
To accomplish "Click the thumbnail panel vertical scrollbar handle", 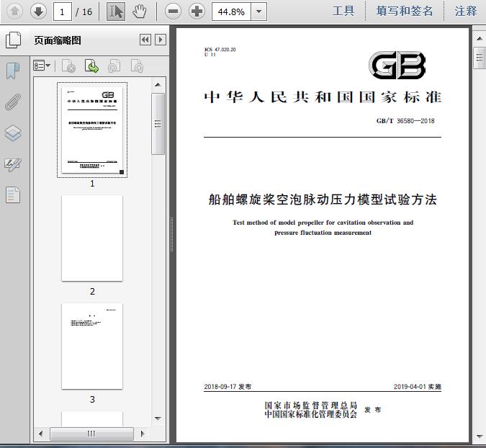I will click(x=158, y=122).
